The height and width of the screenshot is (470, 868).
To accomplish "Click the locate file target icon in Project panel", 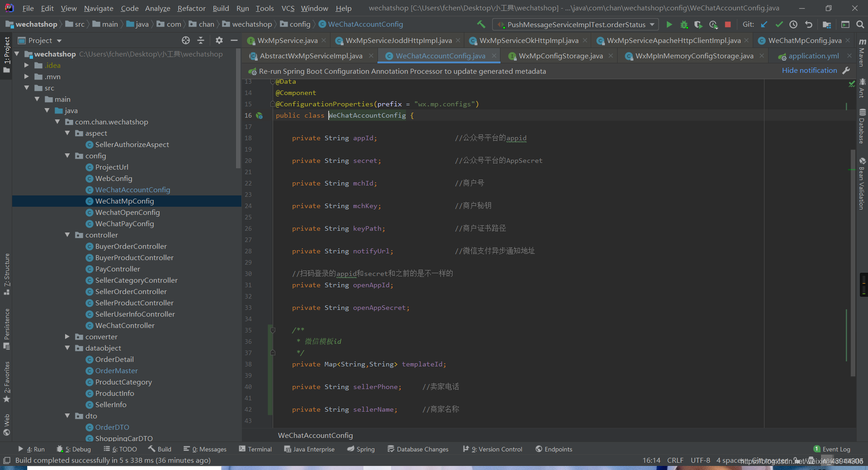I will click(x=186, y=40).
